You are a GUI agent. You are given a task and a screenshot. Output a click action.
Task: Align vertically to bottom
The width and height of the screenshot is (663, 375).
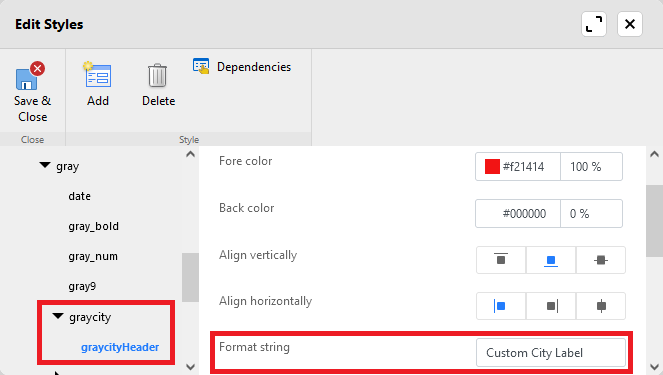tap(551, 260)
